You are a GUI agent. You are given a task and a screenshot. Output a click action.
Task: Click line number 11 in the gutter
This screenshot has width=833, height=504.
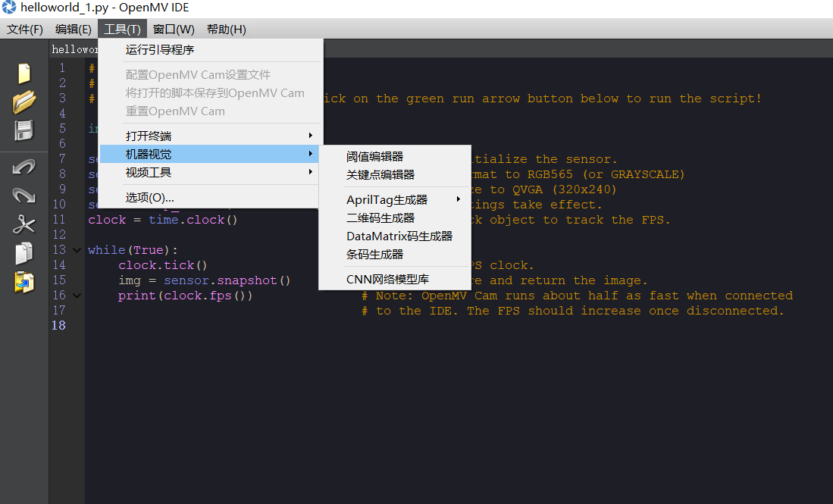pos(59,219)
